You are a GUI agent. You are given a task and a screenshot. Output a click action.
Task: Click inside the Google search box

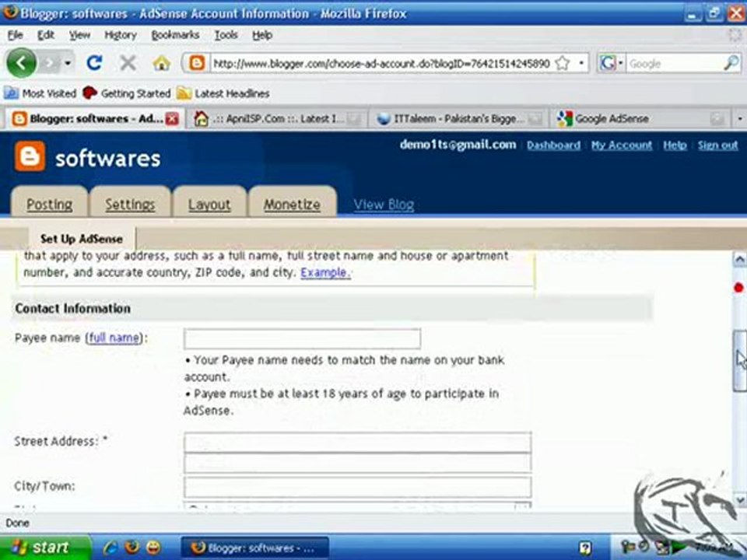pyautogui.click(x=672, y=63)
